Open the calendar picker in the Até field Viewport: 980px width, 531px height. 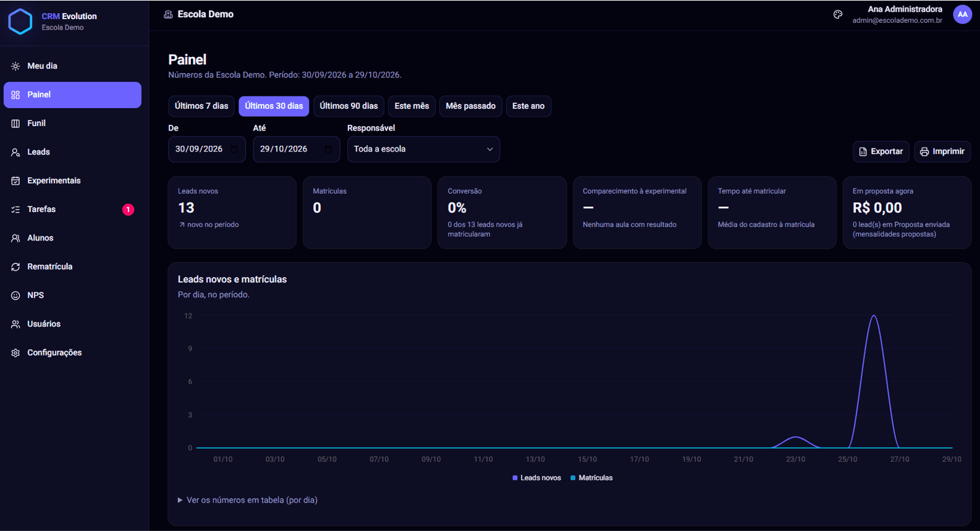(x=328, y=150)
